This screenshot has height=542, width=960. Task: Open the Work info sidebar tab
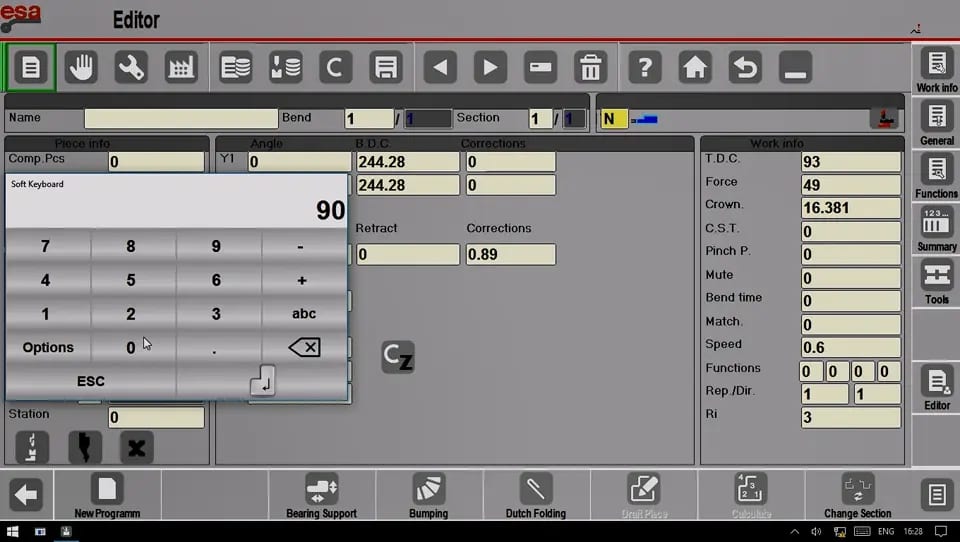pos(937,70)
